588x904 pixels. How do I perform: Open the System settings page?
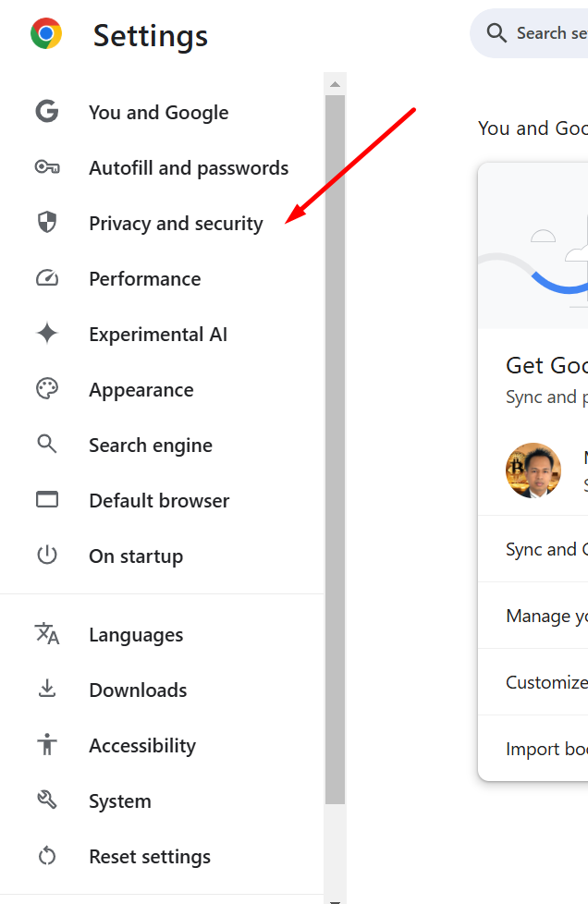click(120, 801)
